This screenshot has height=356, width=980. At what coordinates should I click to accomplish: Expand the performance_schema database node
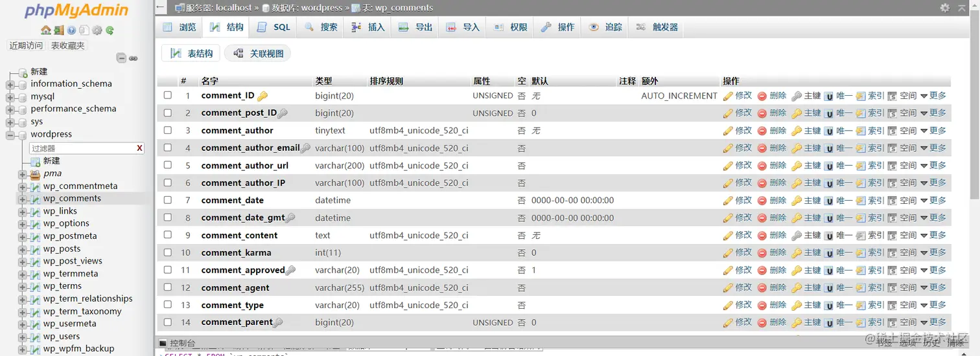(10, 109)
